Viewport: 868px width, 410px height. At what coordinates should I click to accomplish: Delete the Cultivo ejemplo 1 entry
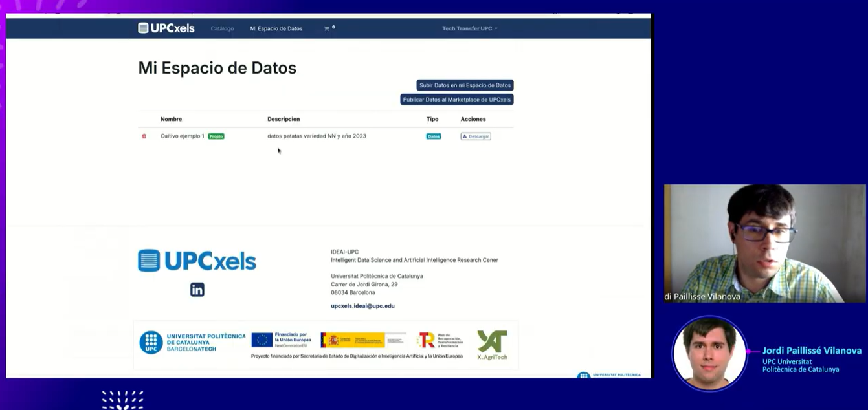click(144, 136)
